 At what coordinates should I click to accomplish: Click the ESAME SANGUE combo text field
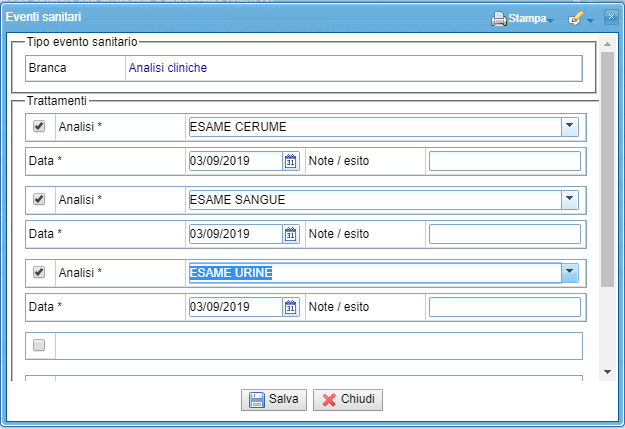[375, 200]
